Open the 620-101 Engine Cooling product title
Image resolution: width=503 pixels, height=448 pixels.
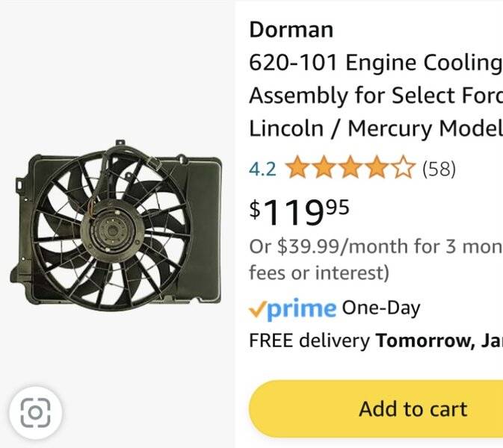375,63
